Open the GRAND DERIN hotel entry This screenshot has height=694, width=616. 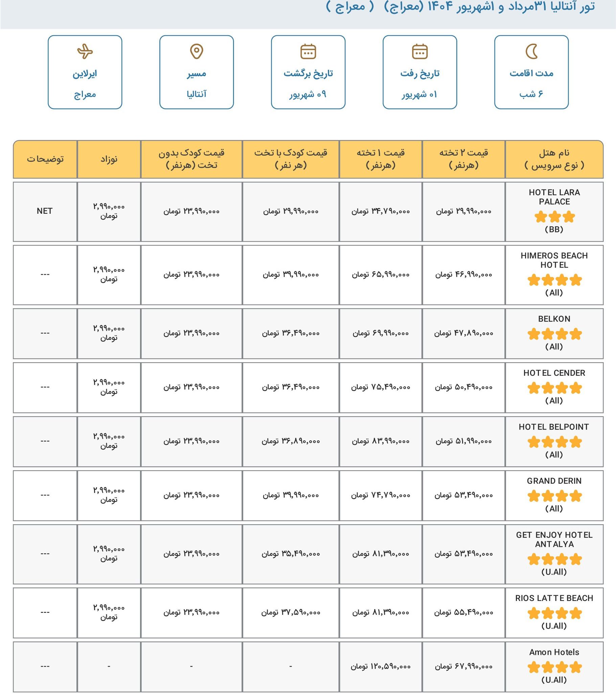[x=554, y=481]
